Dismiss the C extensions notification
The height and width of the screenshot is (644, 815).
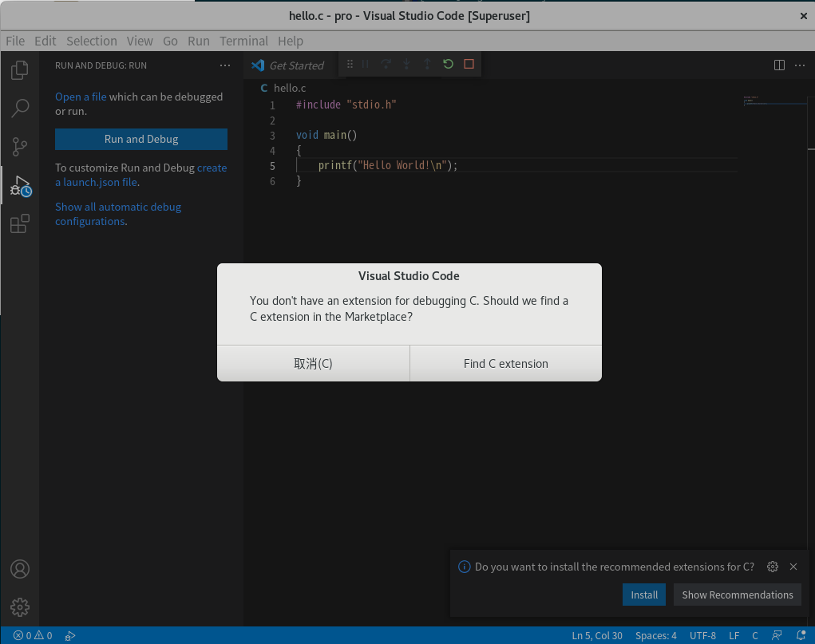pyautogui.click(x=793, y=567)
